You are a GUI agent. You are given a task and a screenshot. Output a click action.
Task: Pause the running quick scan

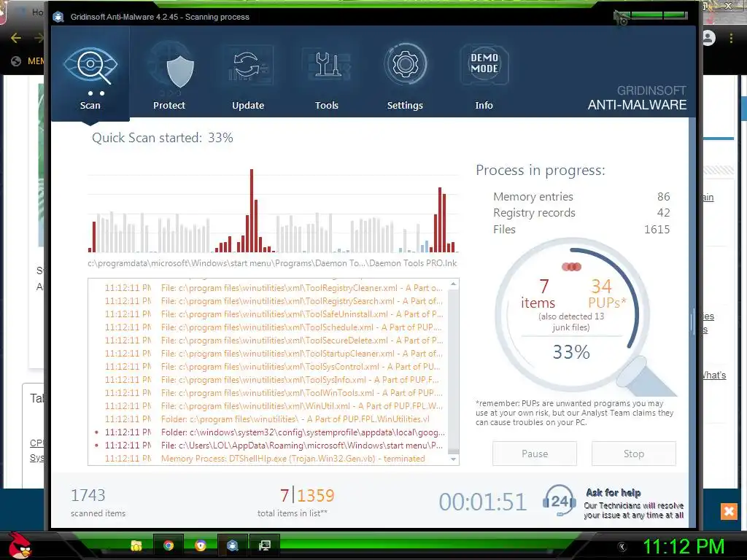click(535, 454)
